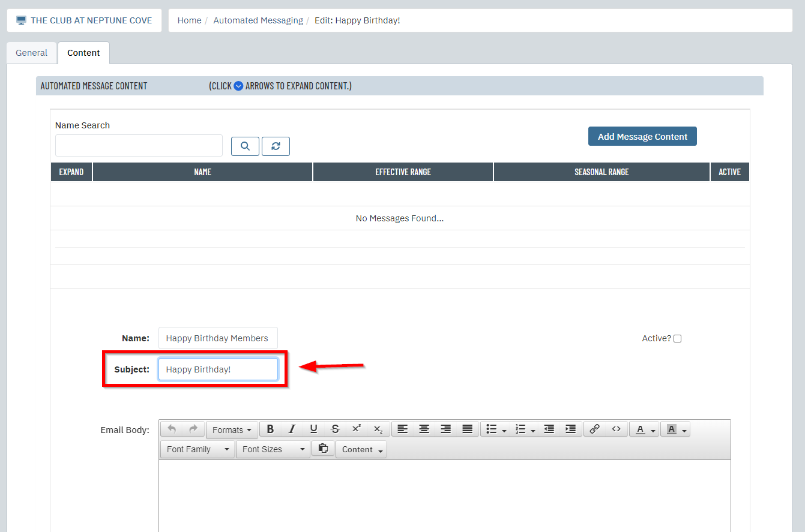Click The Club at Neptune Cove button
The image size is (805, 532).
click(84, 20)
